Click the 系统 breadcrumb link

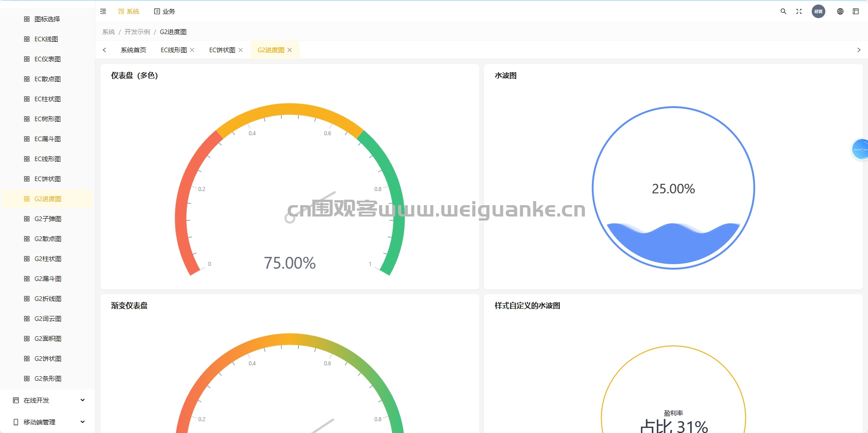108,32
